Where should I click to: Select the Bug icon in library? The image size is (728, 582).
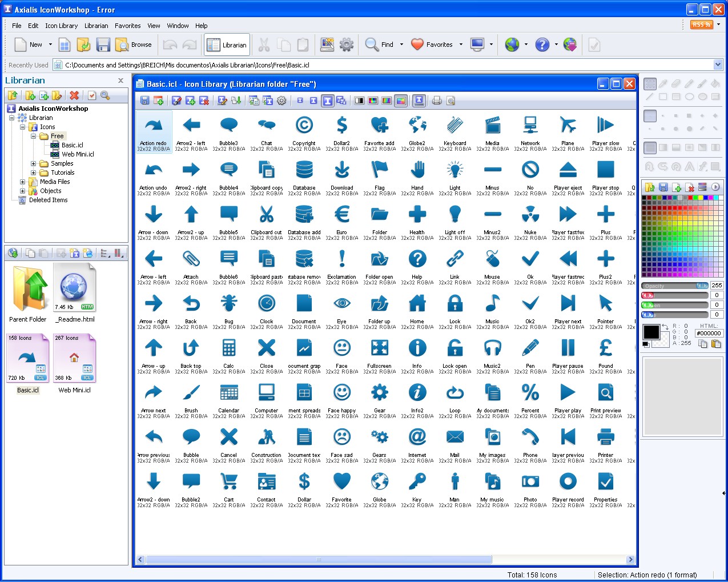click(x=229, y=311)
